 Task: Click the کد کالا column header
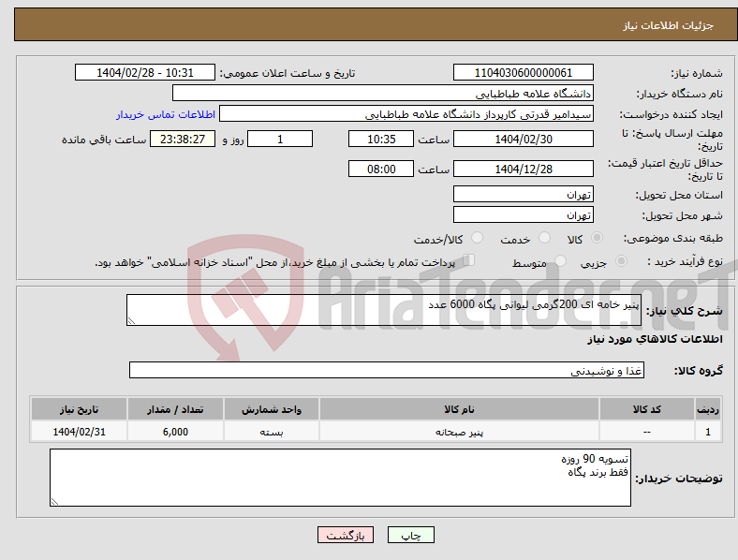[x=647, y=409]
